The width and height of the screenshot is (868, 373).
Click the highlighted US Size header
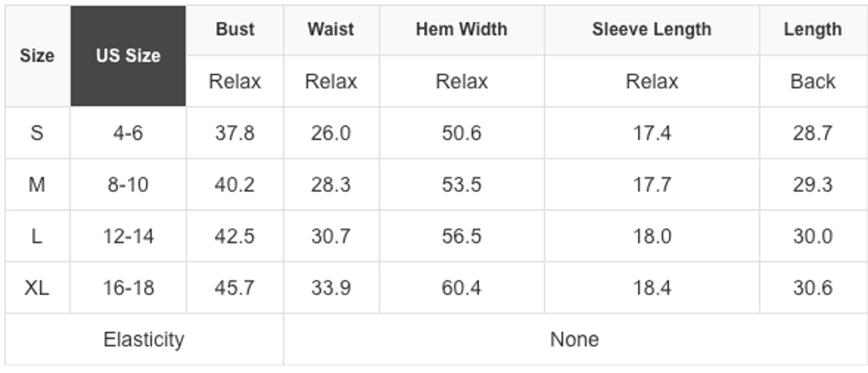[x=128, y=56]
